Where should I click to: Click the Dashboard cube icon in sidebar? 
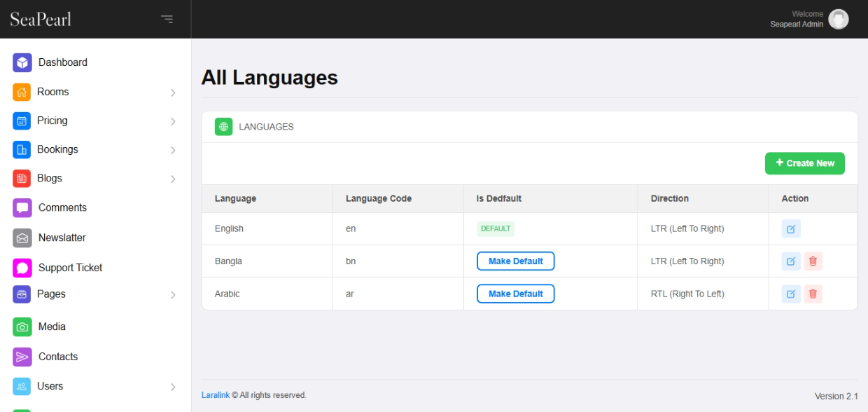click(x=22, y=63)
